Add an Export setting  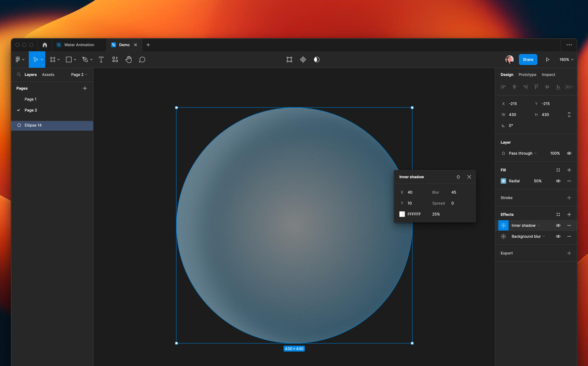(569, 253)
